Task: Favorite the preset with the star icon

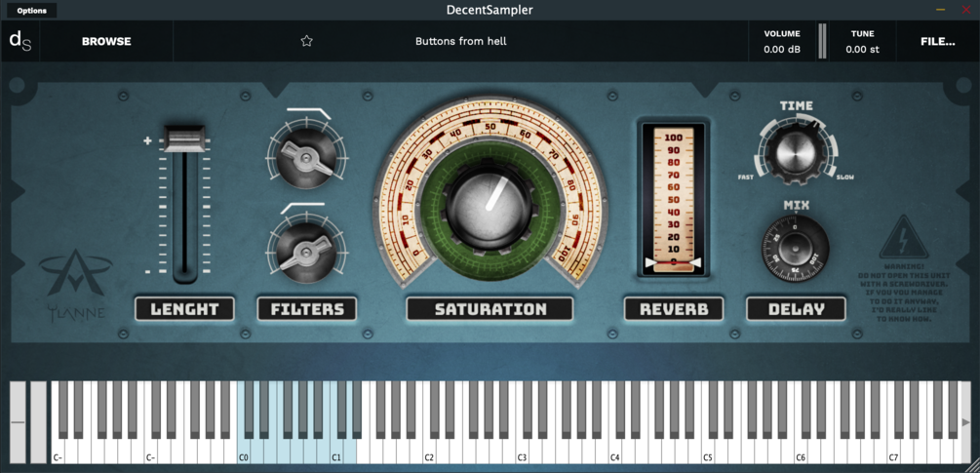Action: (306, 41)
